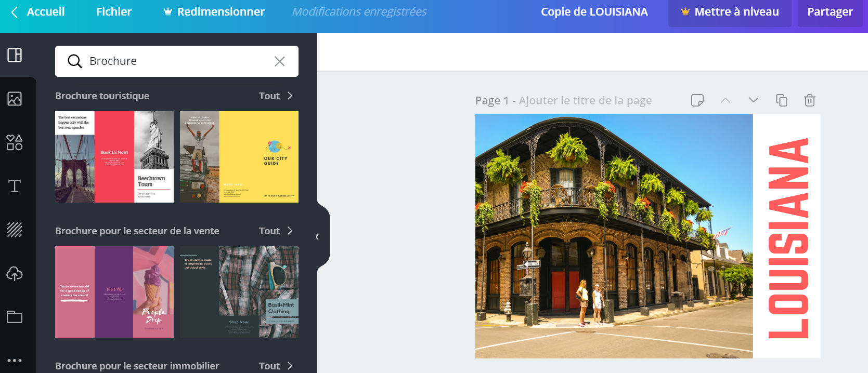Open the Folders panel in sidebar

click(15, 317)
